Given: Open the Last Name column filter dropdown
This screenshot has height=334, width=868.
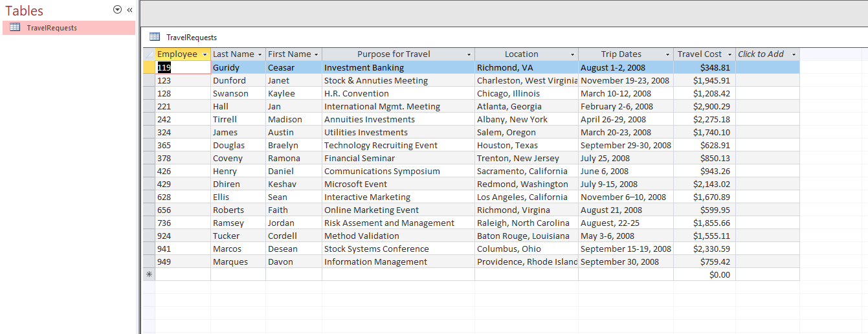Looking at the screenshot, I should pos(260,54).
